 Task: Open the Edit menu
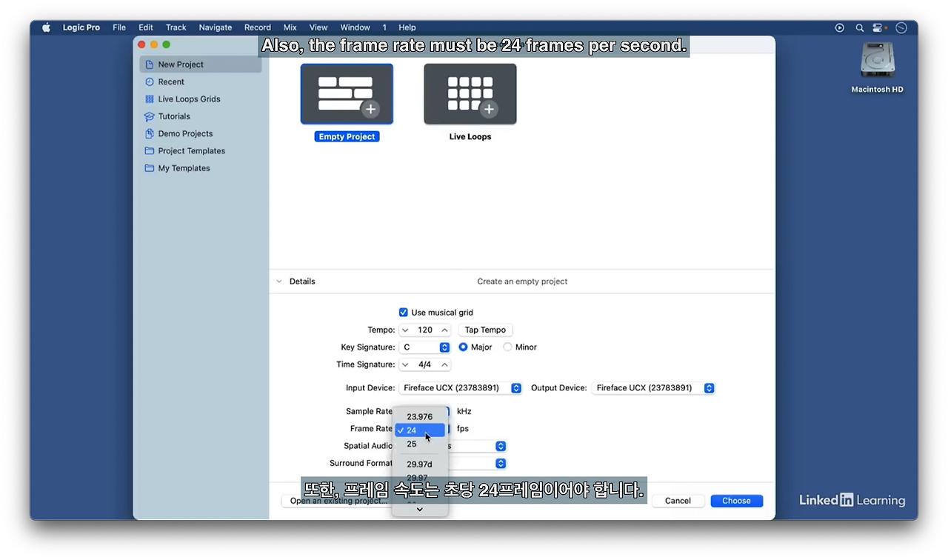click(x=146, y=27)
